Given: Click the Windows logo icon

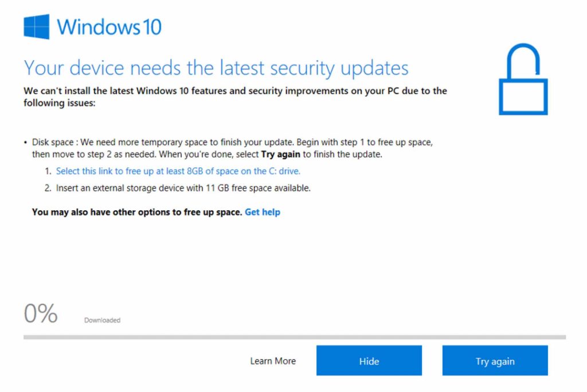Looking at the screenshot, I should tap(37, 26).
